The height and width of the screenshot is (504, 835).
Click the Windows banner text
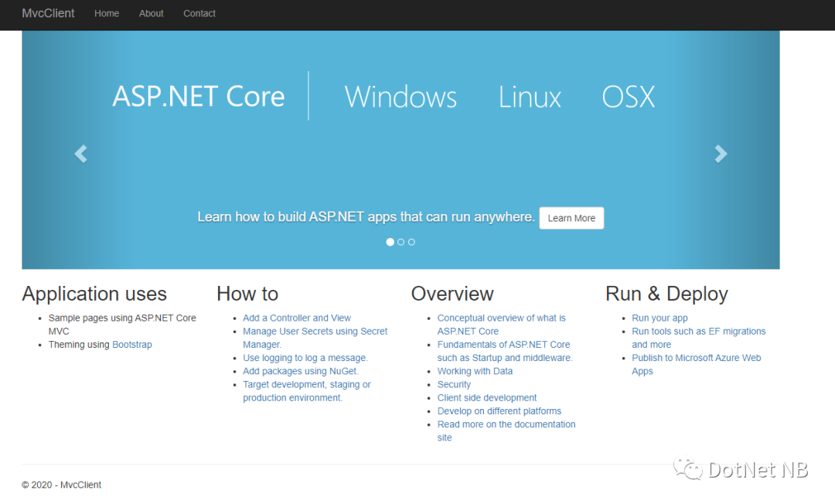tap(400, 97)
